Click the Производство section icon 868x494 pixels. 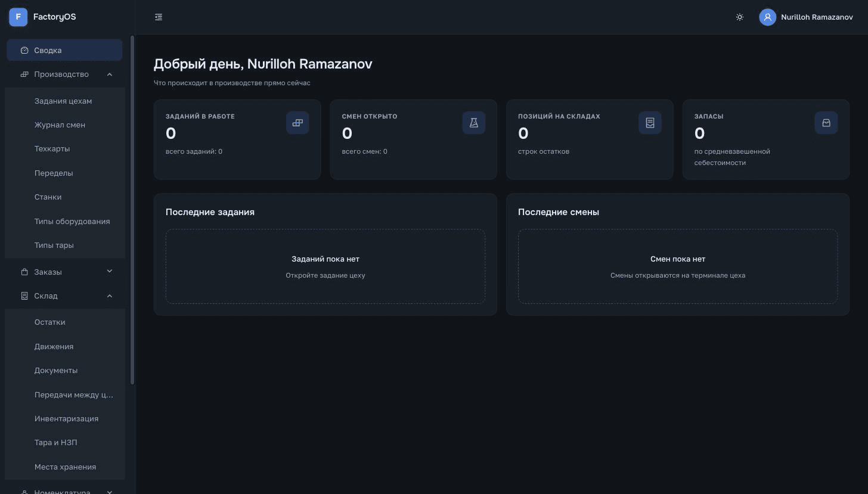click(x=24, y=74)
